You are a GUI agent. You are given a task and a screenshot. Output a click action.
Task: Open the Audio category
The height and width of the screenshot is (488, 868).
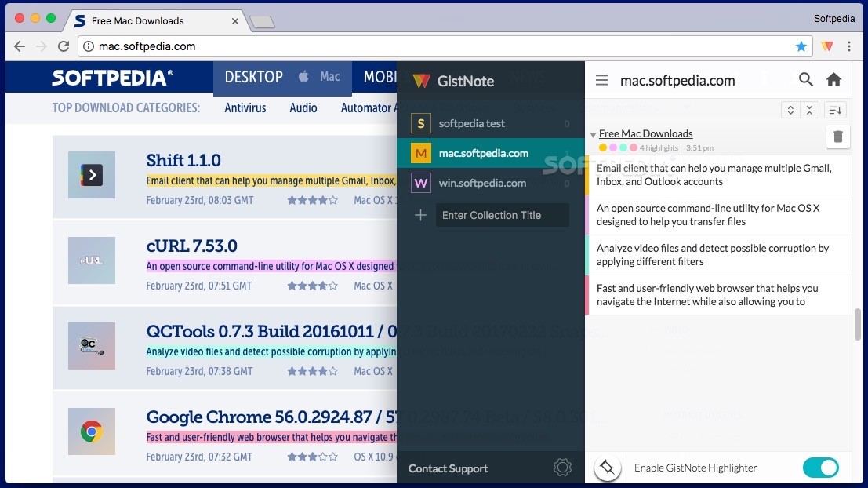(x=303, y=108)
